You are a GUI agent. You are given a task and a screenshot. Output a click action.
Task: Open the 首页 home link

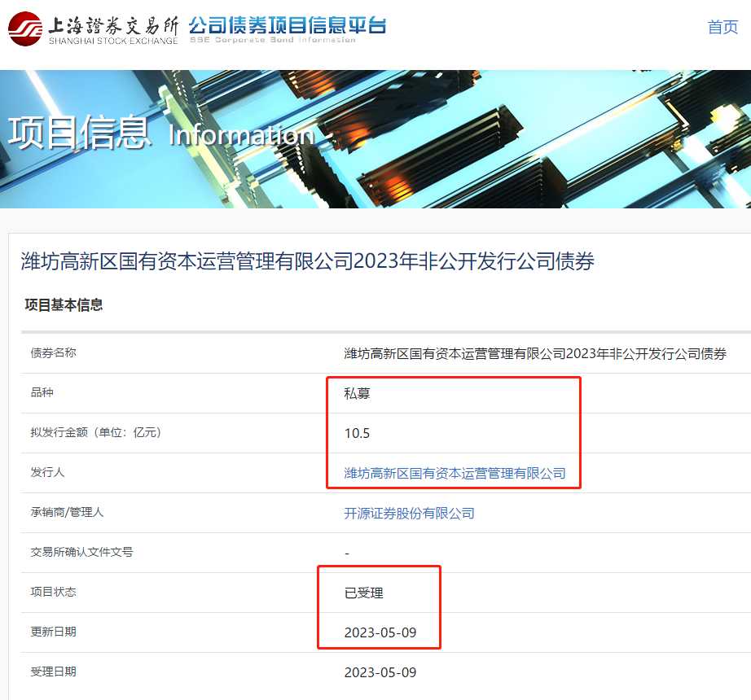click(722, 28)
